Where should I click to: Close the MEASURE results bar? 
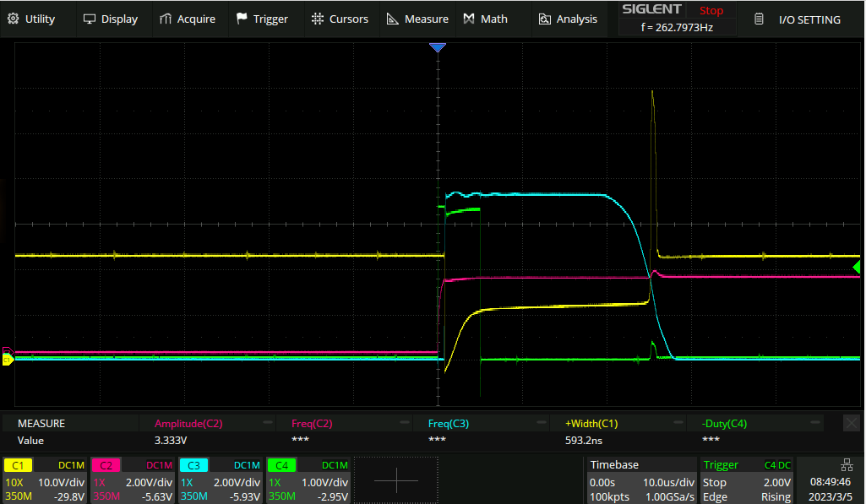[x=852, y=422]
